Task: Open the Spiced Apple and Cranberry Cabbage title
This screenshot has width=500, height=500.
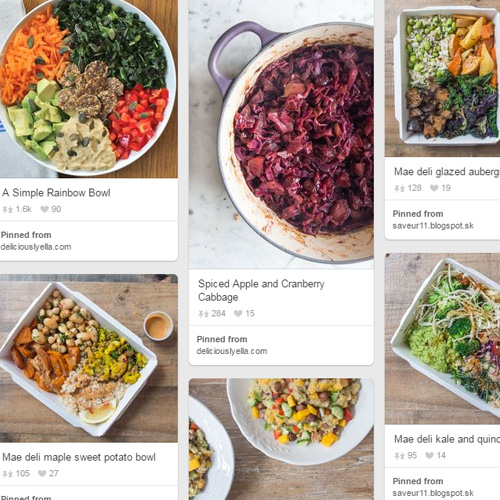Action: click(x=261, y=290)
